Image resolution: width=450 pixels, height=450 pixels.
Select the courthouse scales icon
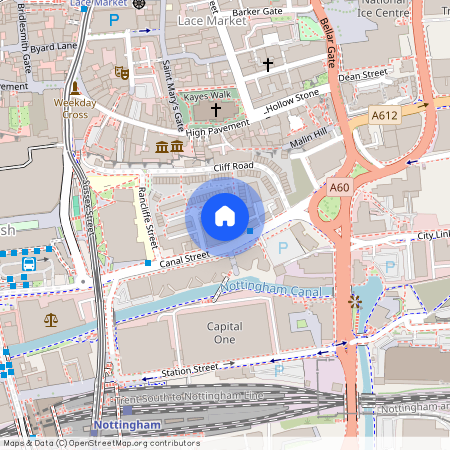(51, 320)
